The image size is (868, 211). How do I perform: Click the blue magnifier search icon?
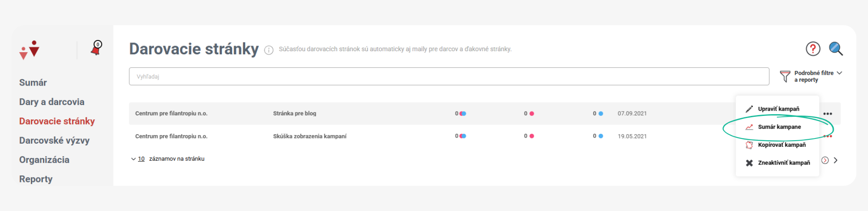[x=836, y=49]
